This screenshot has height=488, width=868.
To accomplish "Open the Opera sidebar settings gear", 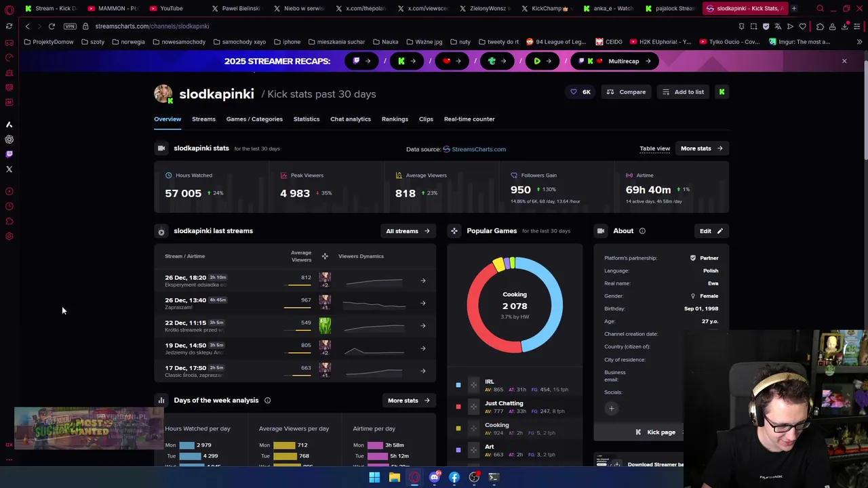I will [x=9, y=237].
